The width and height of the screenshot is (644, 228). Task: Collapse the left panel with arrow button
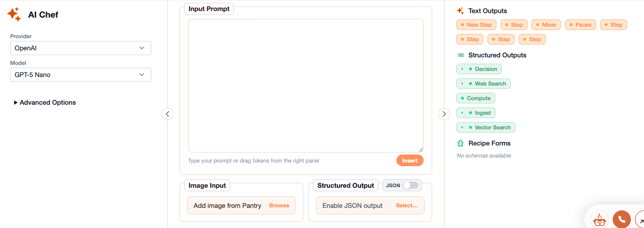click(167, 114)
